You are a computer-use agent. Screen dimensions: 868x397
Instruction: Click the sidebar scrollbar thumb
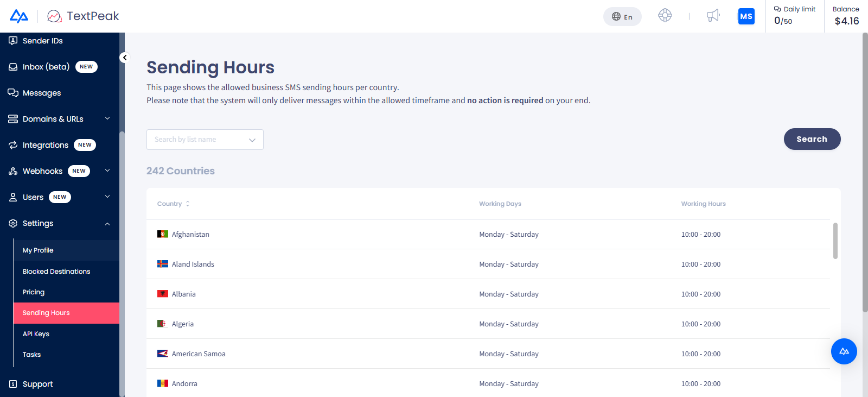click(x=122, y=264)
